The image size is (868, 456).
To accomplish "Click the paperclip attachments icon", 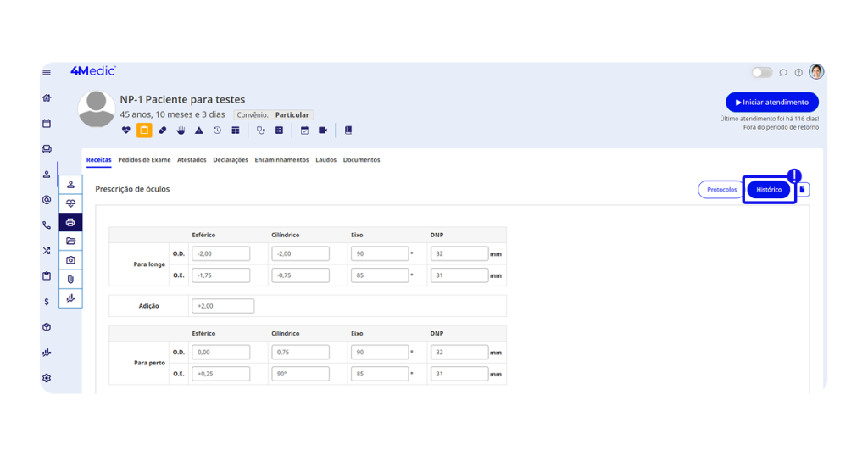I will (x=70, y=279).
